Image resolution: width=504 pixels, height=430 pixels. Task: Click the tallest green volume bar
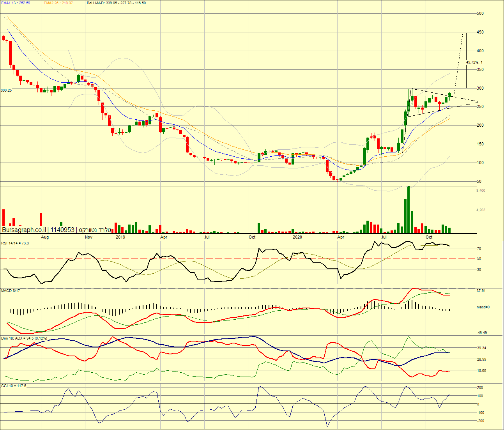pyautogui.click(x=409, y=211)
